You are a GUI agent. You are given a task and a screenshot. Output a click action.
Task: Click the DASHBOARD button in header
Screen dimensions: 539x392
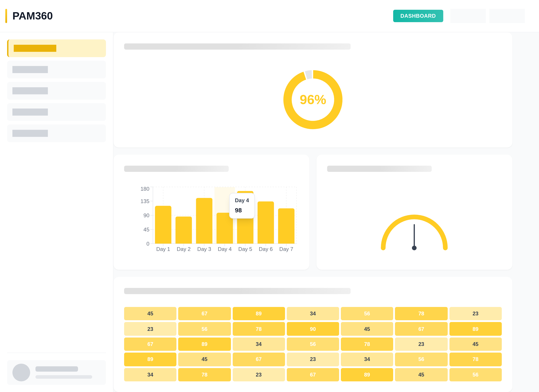[418, 16]
